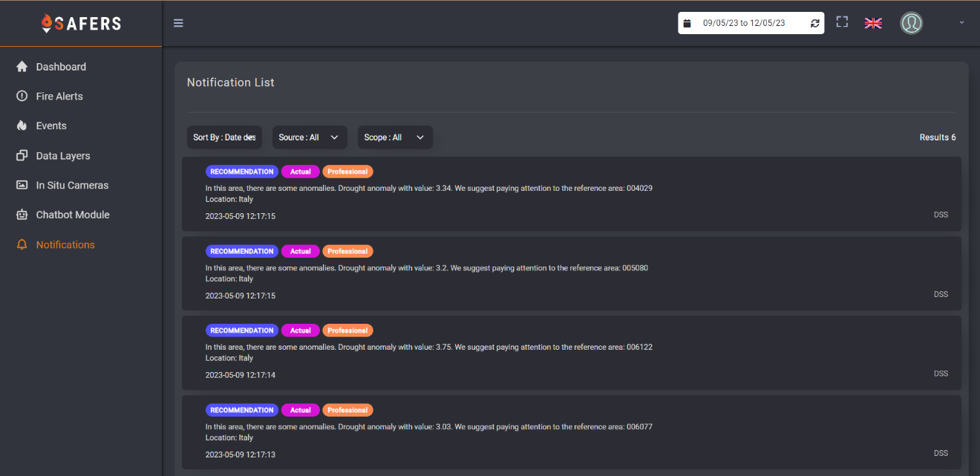
Task: Open the Source: All dropdown
Action: pos(310,137)
